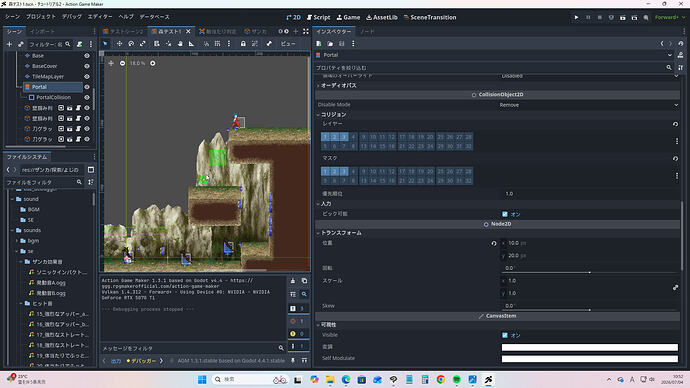
Task: Copy the output log selection
Action: pyautogui.click(x=304, y=281)
